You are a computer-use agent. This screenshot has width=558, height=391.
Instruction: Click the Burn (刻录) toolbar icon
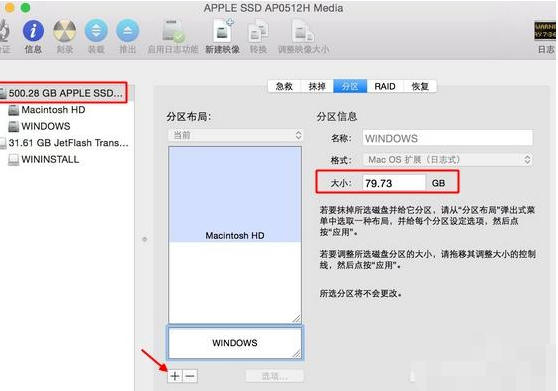65,31
